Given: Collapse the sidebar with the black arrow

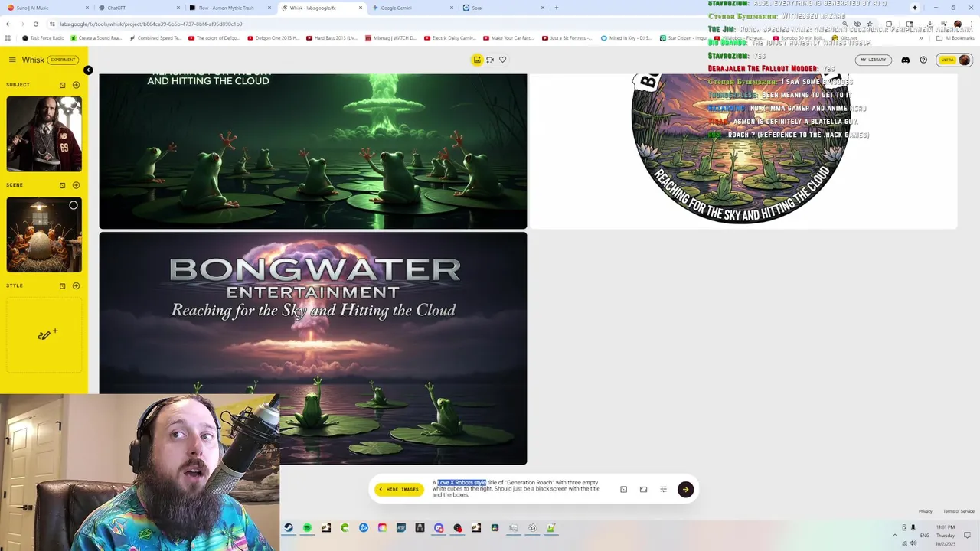Looking at the screenshot, I should point(88,70).
